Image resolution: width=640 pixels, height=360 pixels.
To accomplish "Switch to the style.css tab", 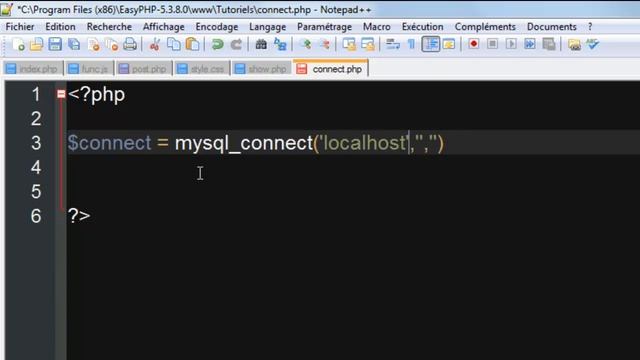I will pos(202,69).
